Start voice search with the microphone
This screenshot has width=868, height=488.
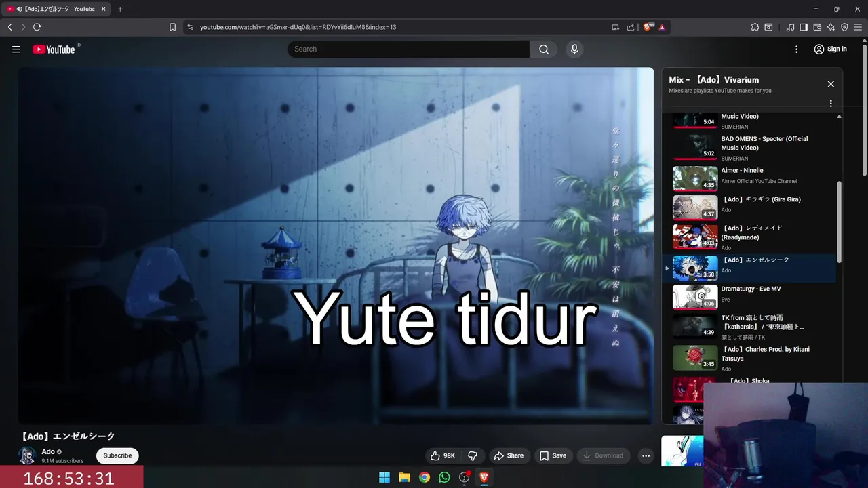tap(574, 49)
